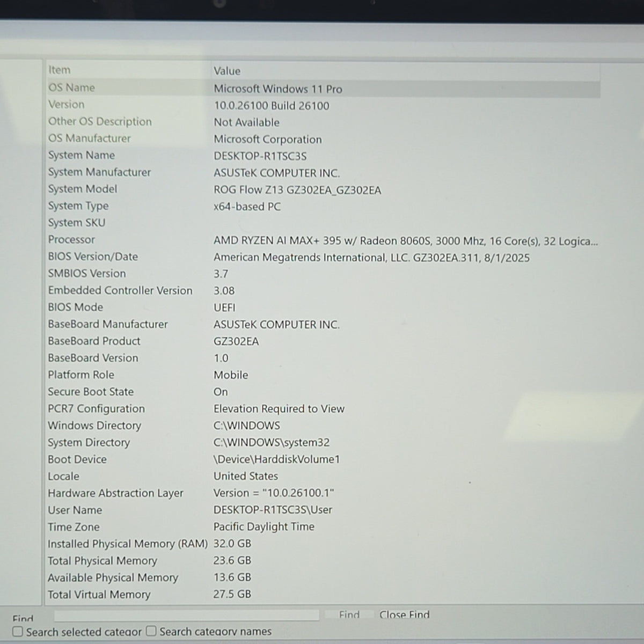Click the x64-based PC value
Viewport: 644px width, 644px height.
(x=247, y=207)
